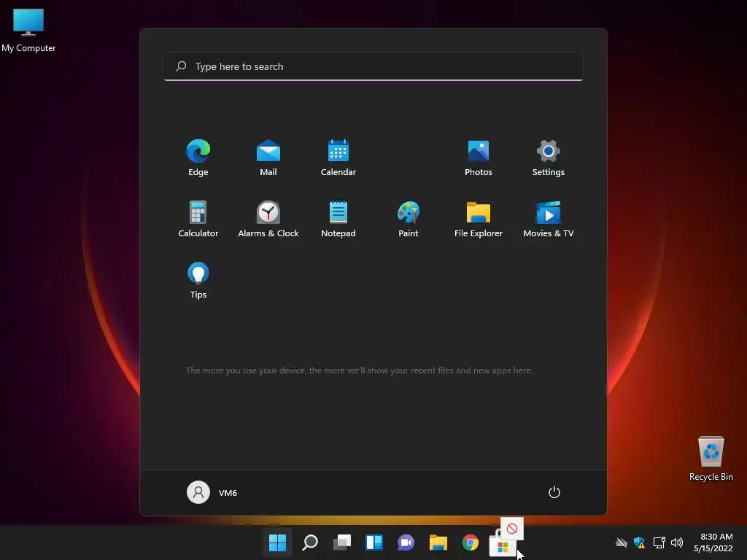Click the network icon in system tray

[659, 542]
